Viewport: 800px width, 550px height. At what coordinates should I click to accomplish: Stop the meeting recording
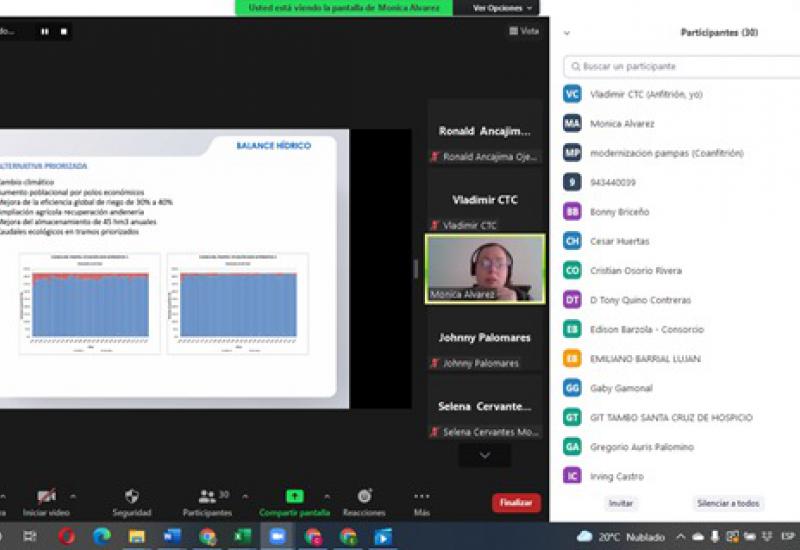point(64,32)
